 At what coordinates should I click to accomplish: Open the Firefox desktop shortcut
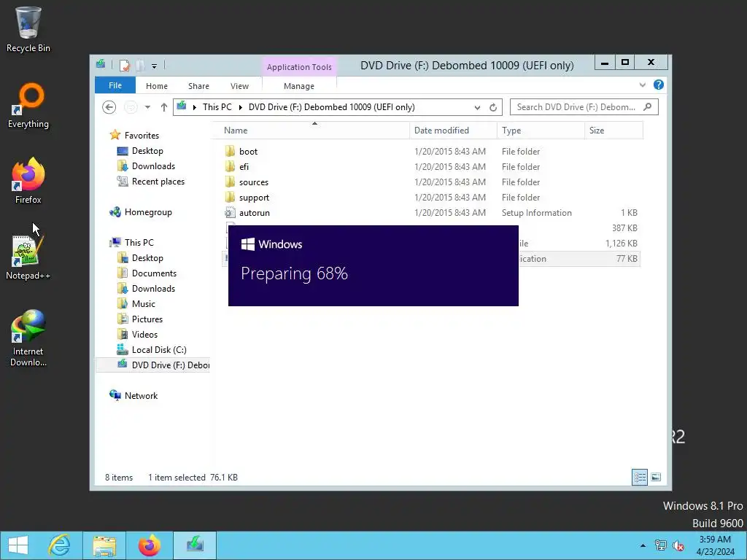[x=28, y=181]
